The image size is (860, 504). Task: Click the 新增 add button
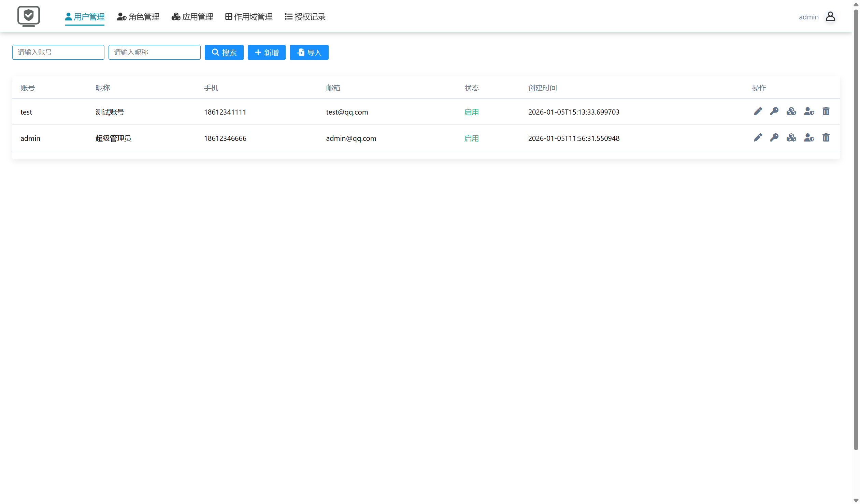pyautogui.click(x=267, y=53)
